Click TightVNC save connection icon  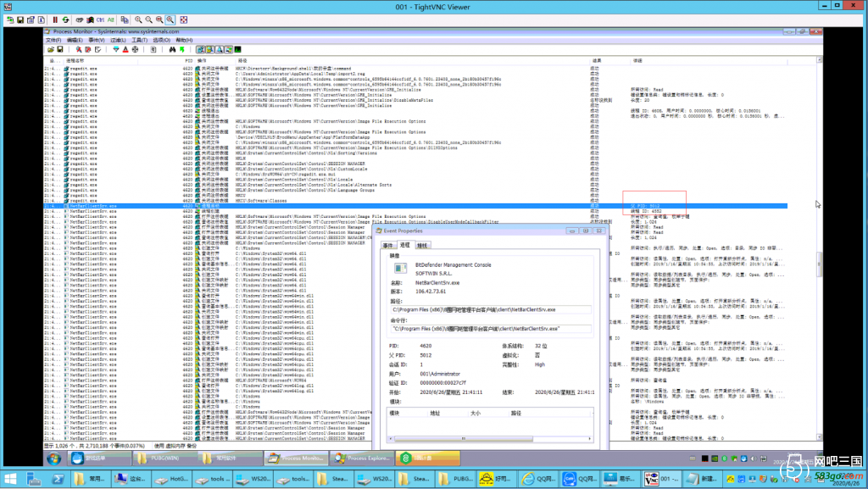pos(20,19)
